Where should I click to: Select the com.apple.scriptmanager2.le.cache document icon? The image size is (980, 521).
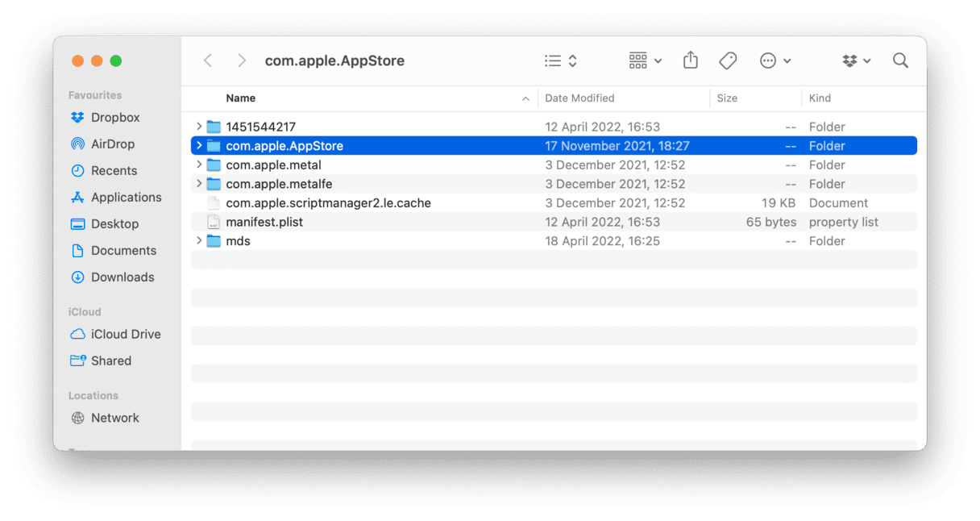[x=214, y=203]
